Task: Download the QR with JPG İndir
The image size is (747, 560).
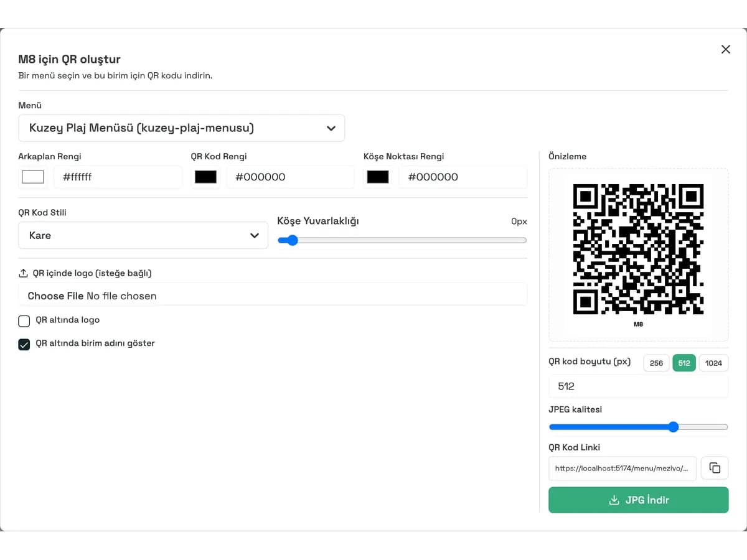Action: pyautogui.click(x=638, y=500)
